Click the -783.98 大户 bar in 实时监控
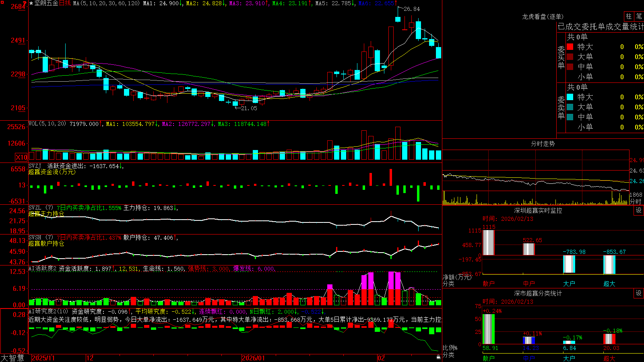Image resolution: width=644 pixels, height=362 pixels. 569,264
